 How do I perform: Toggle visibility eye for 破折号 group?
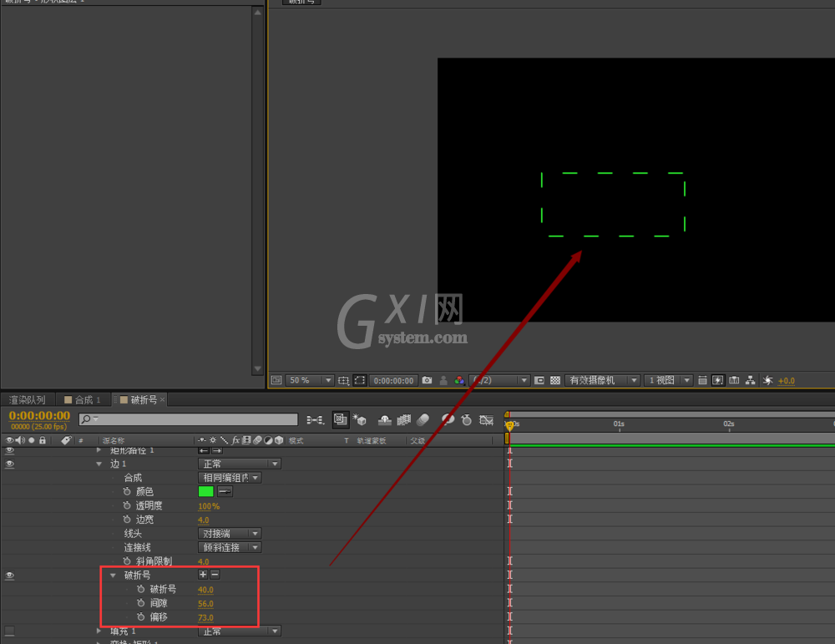9,576
